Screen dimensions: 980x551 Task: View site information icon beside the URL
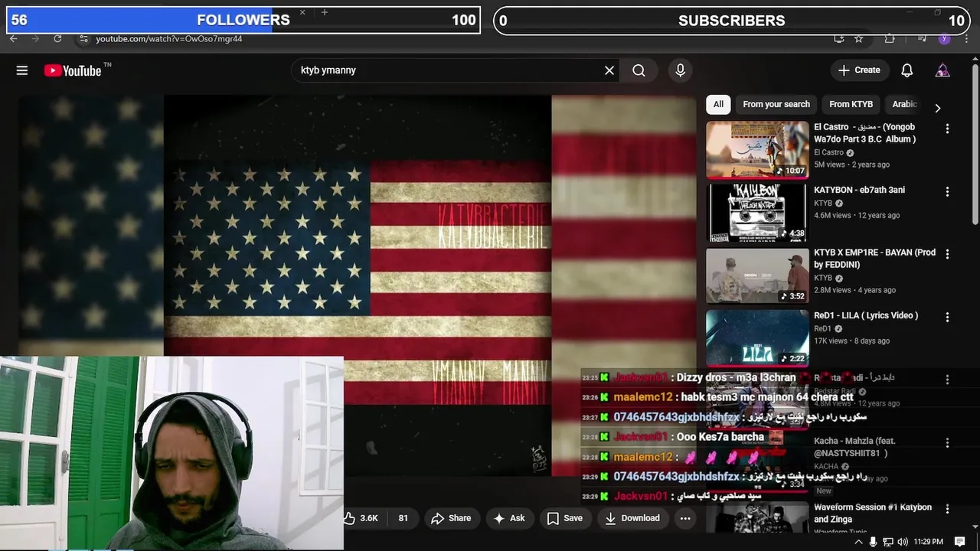coord(83,38)
